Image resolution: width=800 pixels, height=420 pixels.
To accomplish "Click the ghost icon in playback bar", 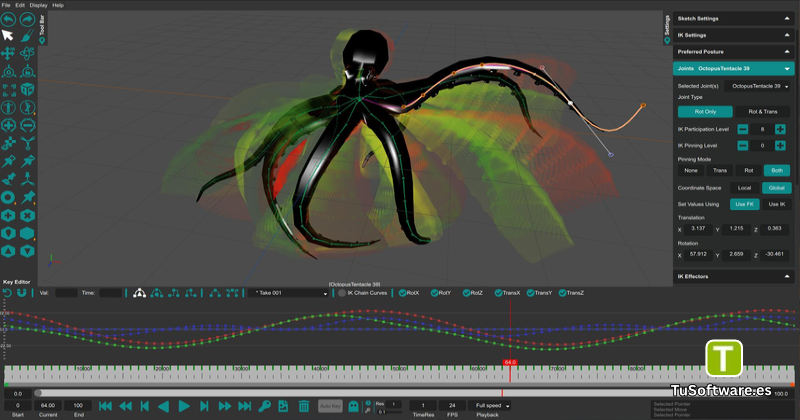I will pyautogui.click(x=353, y=406).
